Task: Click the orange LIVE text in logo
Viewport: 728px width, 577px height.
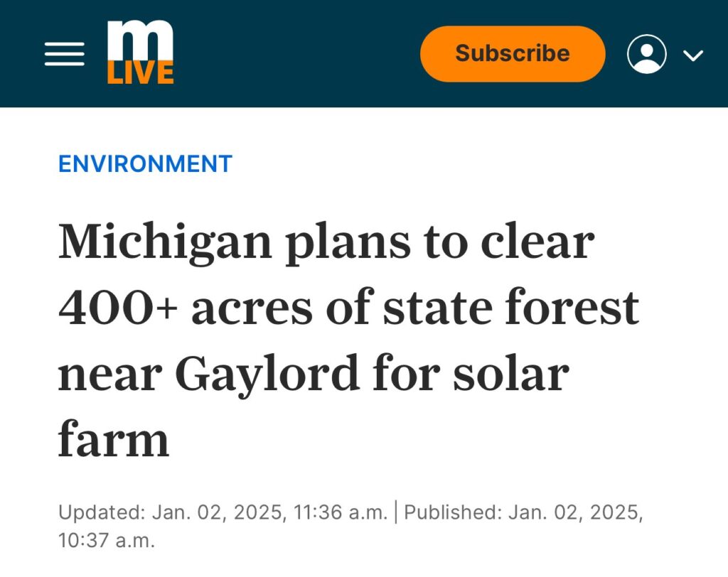Action: (140, 73)
